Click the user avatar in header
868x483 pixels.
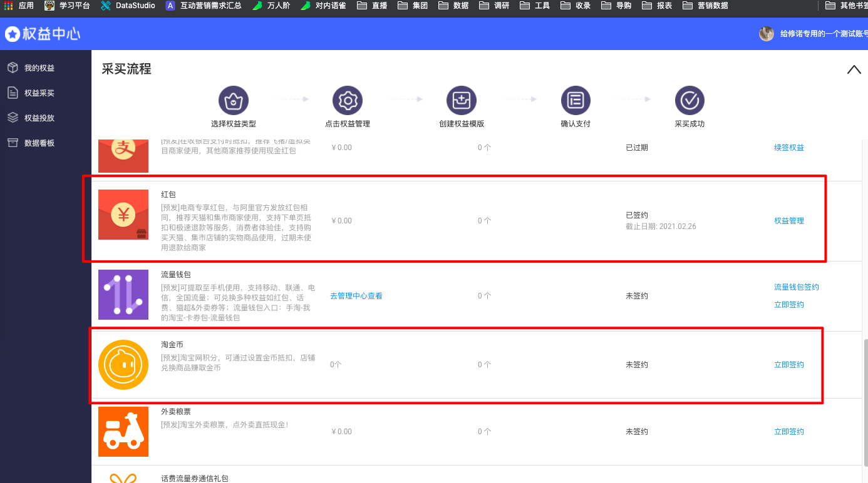(767, 34)
